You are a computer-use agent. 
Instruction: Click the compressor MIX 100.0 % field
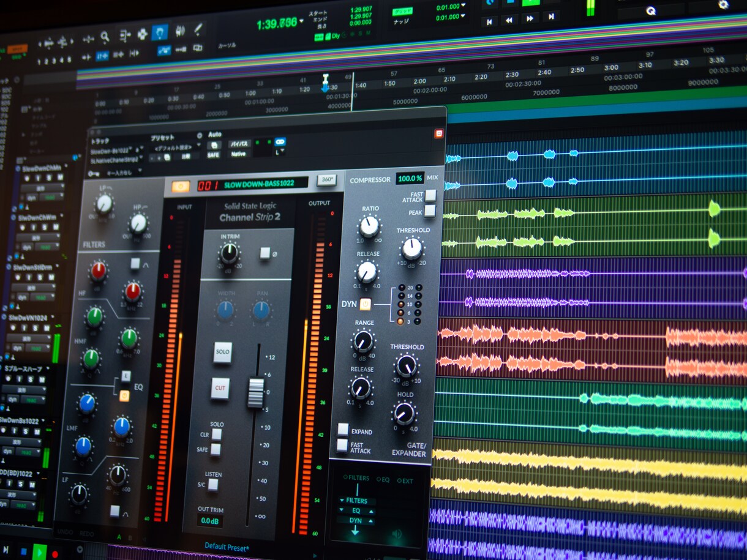point(410,178)
